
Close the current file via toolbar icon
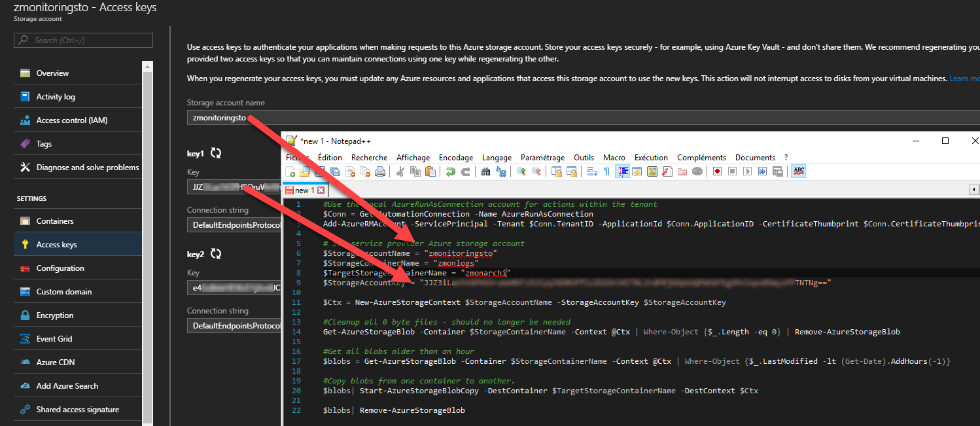[x=351, y=171]
